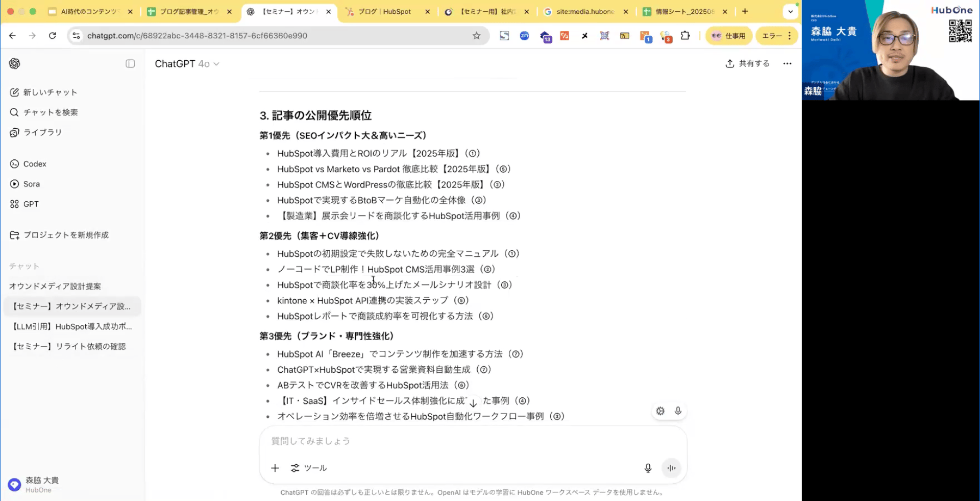Open the Extensions puzzle-piece menu
This screenshot has height=501, width=980.
685,36
